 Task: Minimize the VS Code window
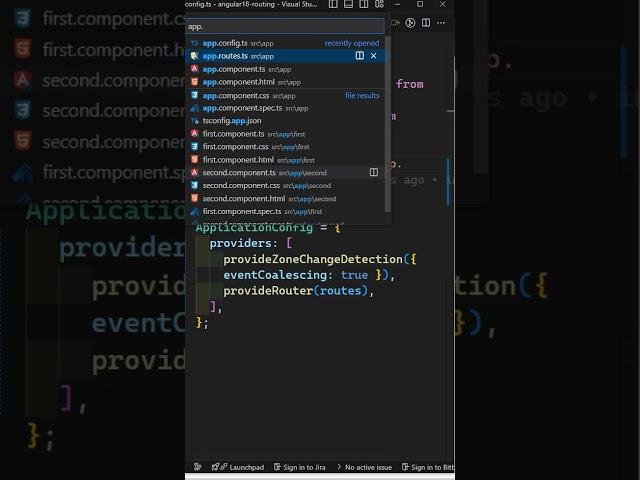point(398,4)
